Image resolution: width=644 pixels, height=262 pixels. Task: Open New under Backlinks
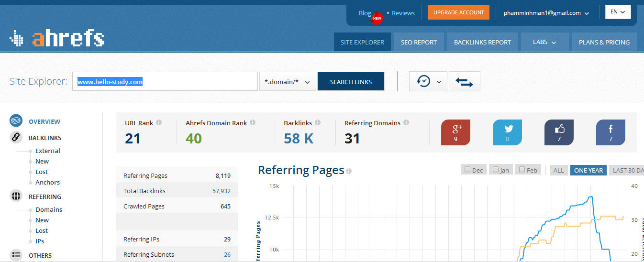coord(42,161)
